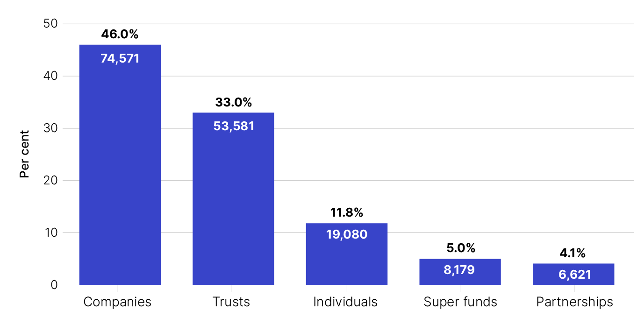Click the 4.1% percentage label
This screenshot has width=644, height=324.
pos(573,253)
